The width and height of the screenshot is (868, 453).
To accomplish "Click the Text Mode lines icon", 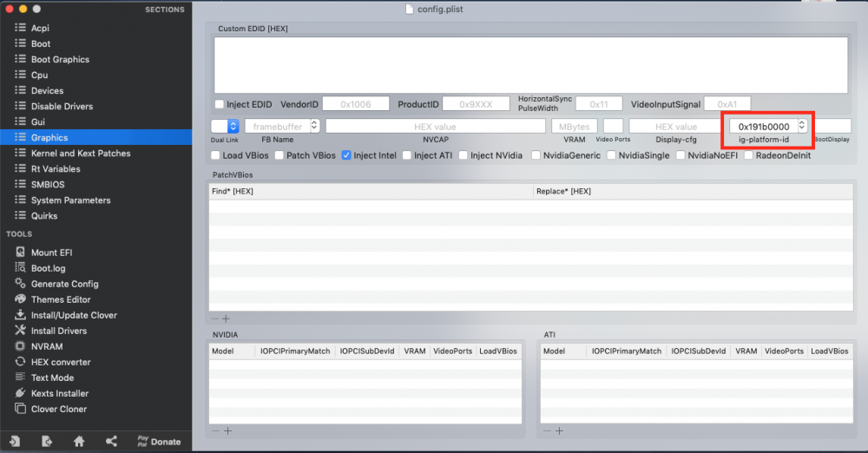I will point(21,377).
